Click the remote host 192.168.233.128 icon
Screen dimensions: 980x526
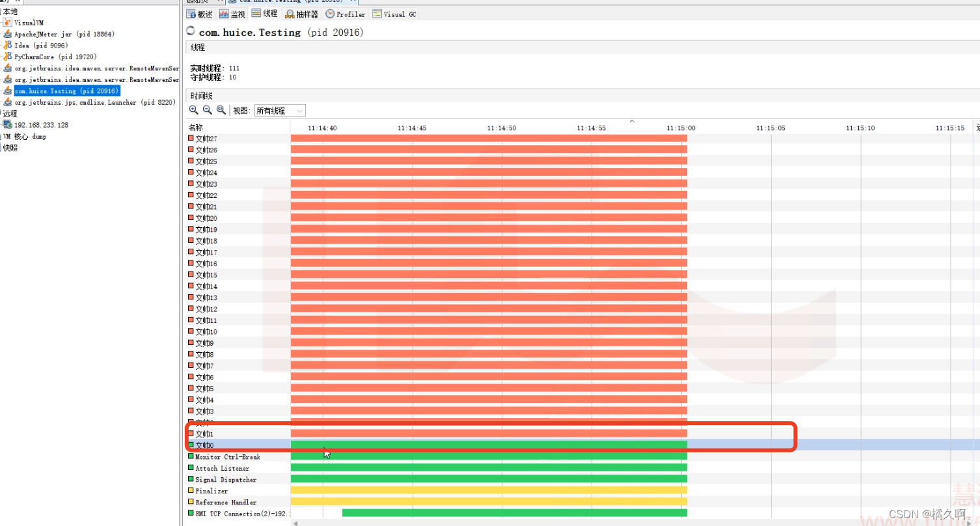pos(8,124)
